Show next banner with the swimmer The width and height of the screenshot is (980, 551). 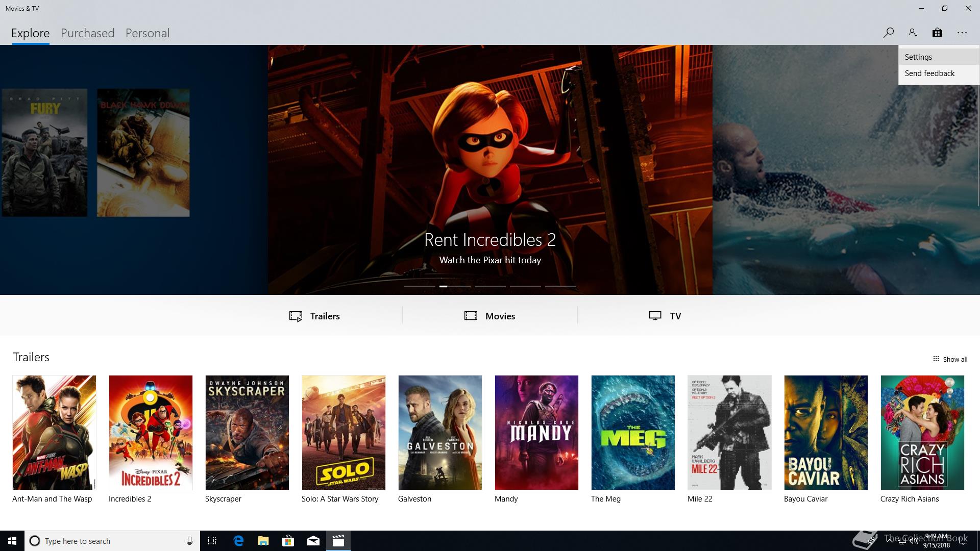(846, 170)
